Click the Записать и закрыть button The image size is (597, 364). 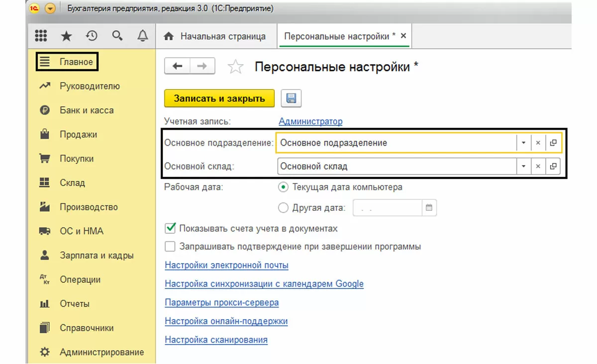219,98
